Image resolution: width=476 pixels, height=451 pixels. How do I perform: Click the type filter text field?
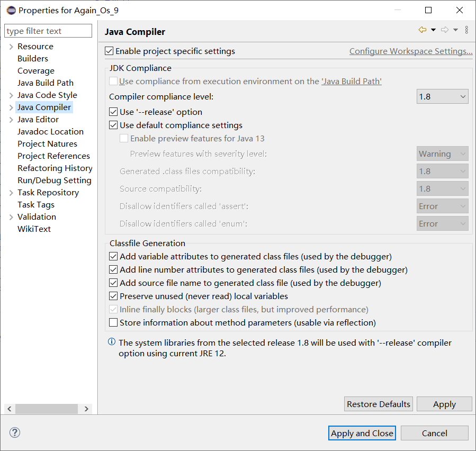click(48, 31)
